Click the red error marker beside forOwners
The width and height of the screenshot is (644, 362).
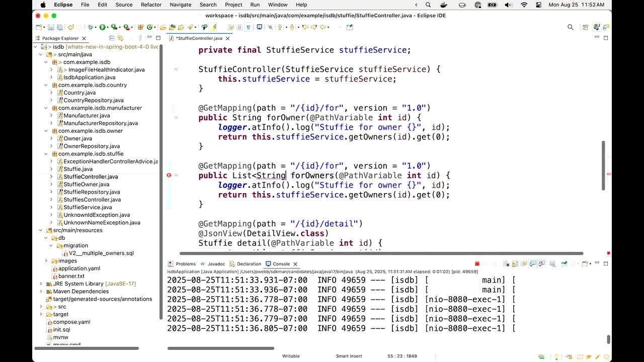[x=169, y=175]
